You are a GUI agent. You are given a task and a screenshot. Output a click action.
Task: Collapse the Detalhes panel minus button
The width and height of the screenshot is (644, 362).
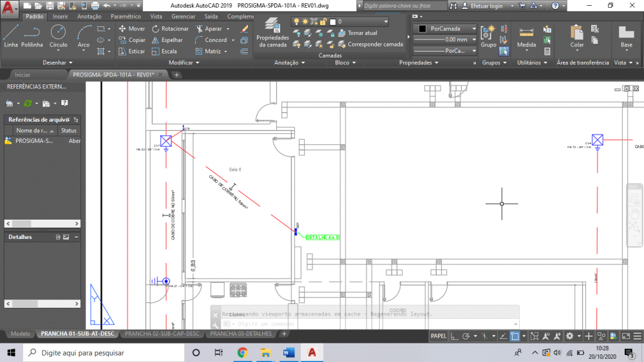pos(77,237)
